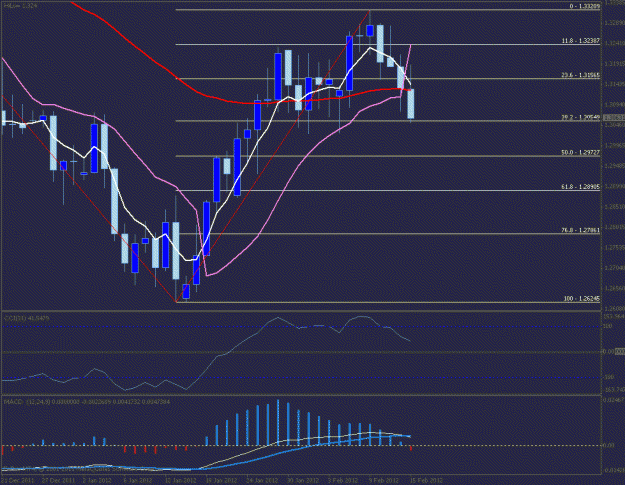
Task: Click the 12 Jan 2012 date label
Action: point(181,480)
